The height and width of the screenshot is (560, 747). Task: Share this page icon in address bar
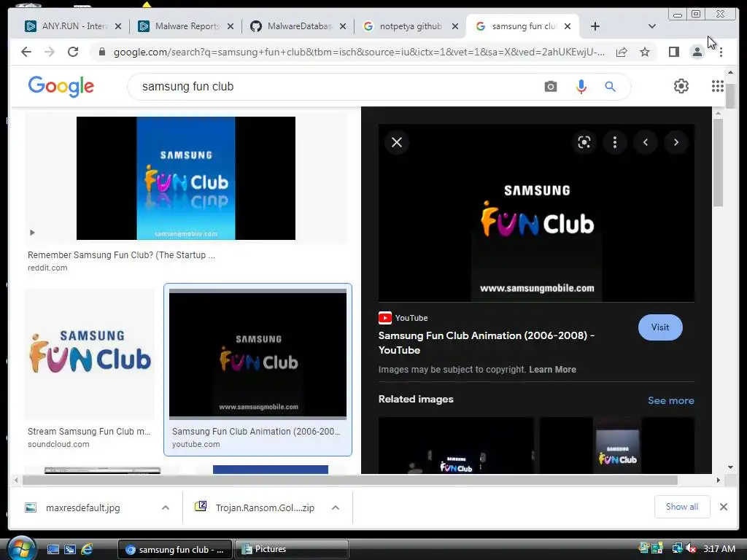tap(622, 52)
